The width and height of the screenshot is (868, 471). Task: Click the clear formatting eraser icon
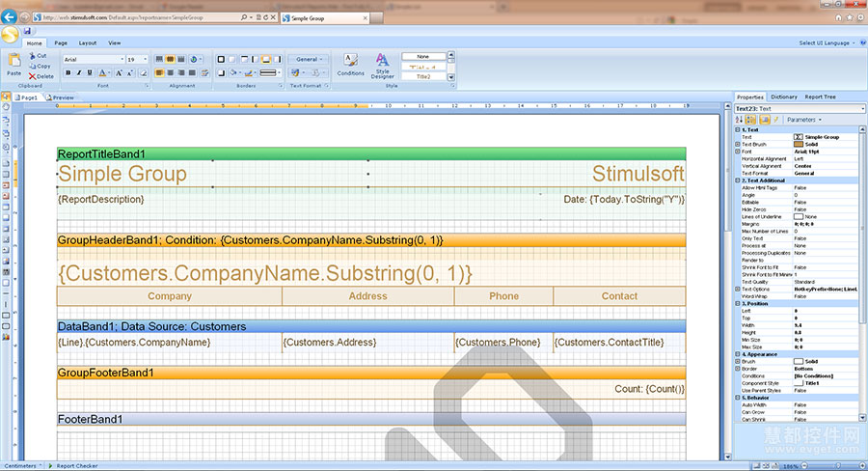[144, 73]
